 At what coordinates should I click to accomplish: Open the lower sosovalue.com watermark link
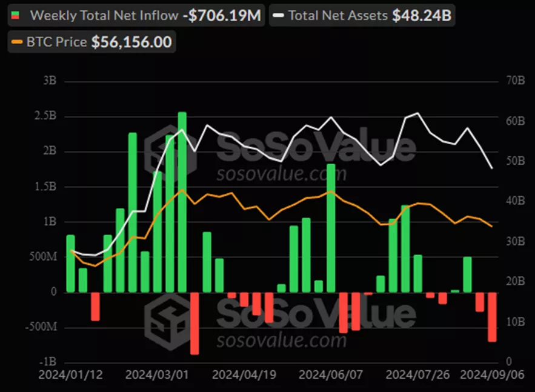point(281,341)
